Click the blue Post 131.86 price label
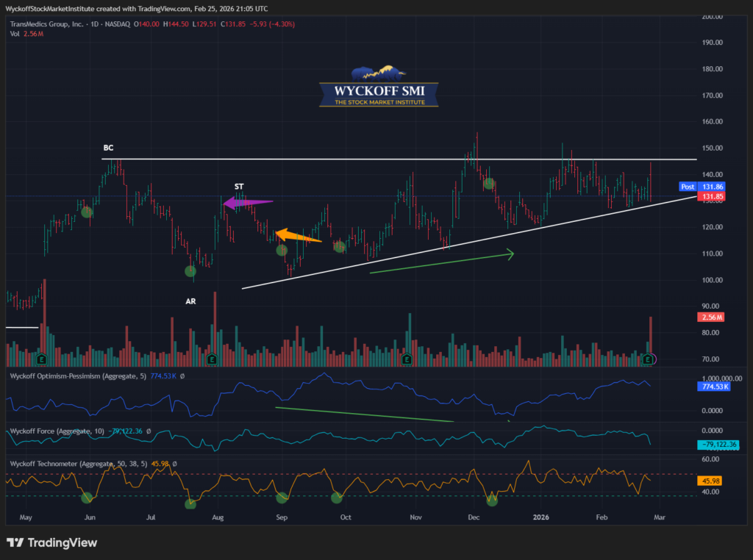 click(x=702, y=187)
